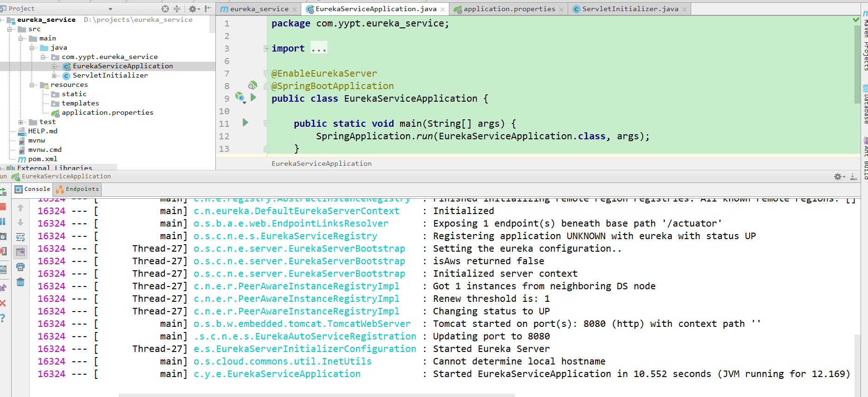868x397 pixels.
Task: Select static folder in project tree
Action: (74, 94)
